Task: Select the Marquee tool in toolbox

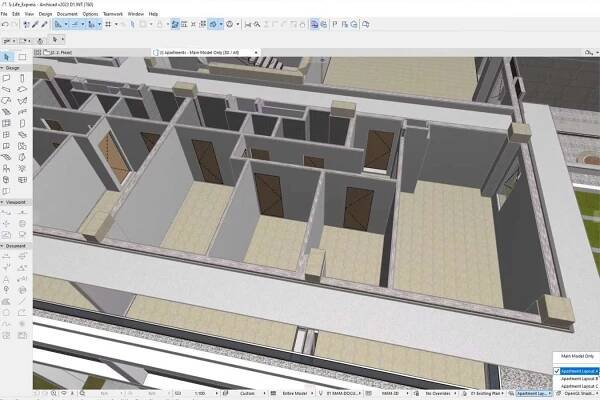Action: click(21, 57)
